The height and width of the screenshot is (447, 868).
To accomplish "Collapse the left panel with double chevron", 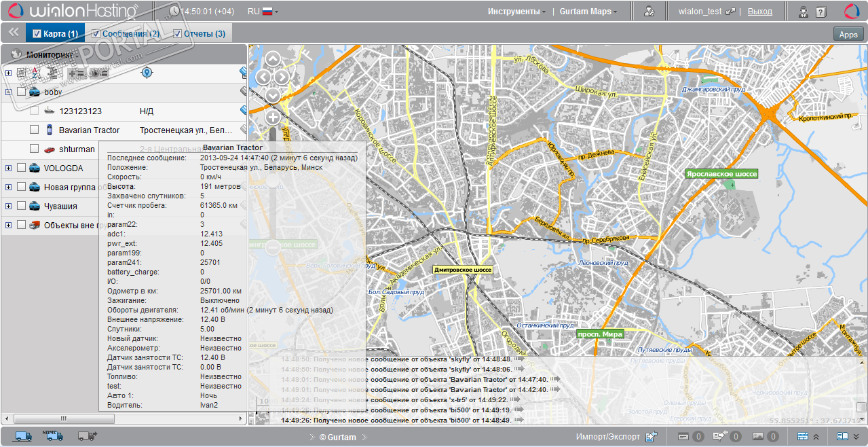I will [x=13, y=32].
